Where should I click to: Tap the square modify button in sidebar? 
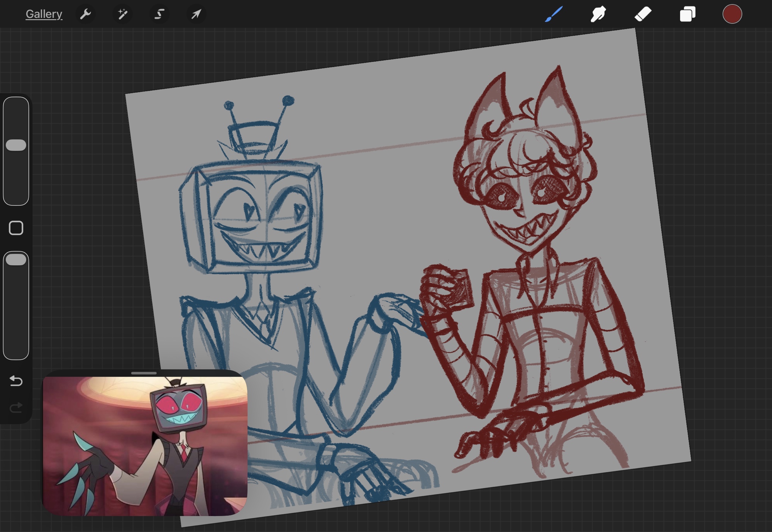click(16, 228)
